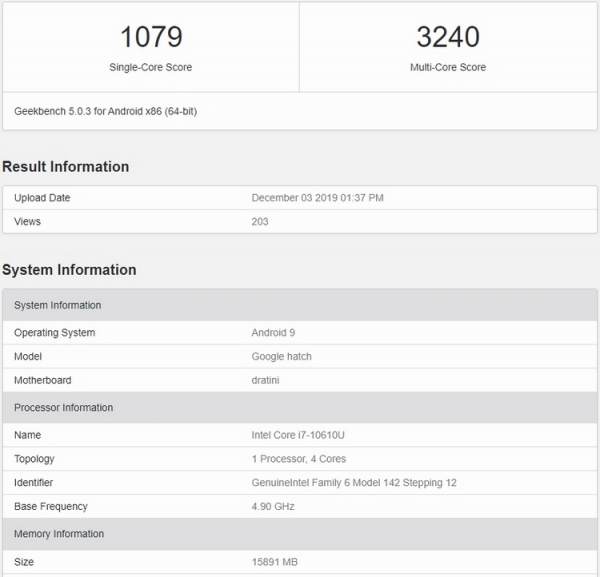This screenshot has height=577, width=600.
Task: Click the upload date December 03 2019 value
Action: [x=317, y=198]
